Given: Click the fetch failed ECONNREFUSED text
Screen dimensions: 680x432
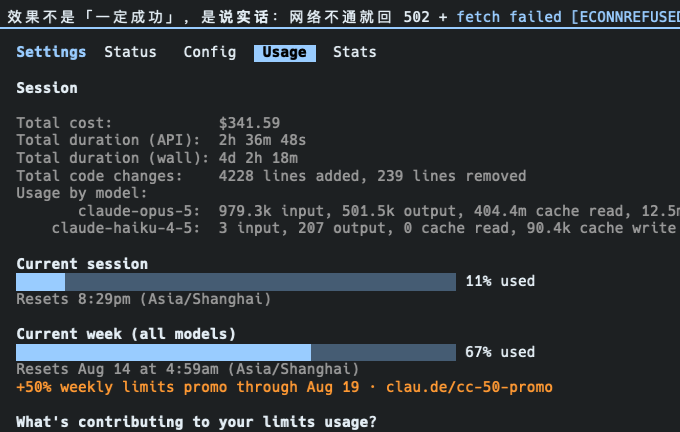Looking at the screenshot, I should pos(568,17).
